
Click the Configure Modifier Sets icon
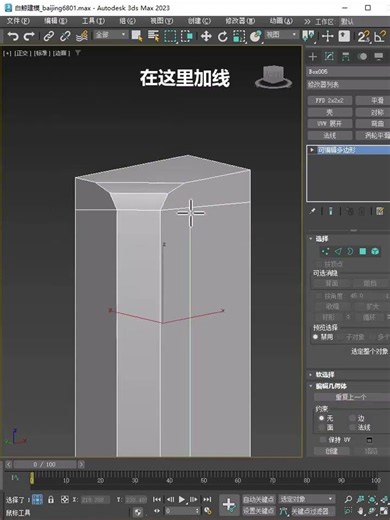[380, 211]
